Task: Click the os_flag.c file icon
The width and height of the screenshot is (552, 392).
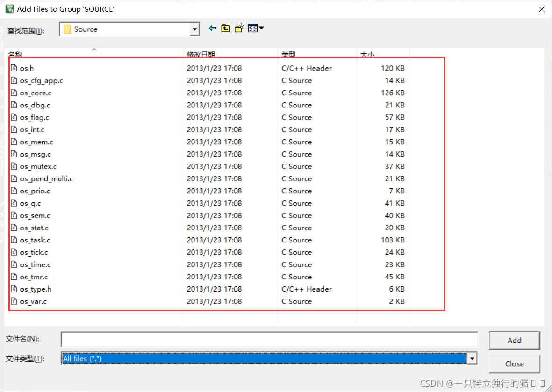Action: click(14, 117)
